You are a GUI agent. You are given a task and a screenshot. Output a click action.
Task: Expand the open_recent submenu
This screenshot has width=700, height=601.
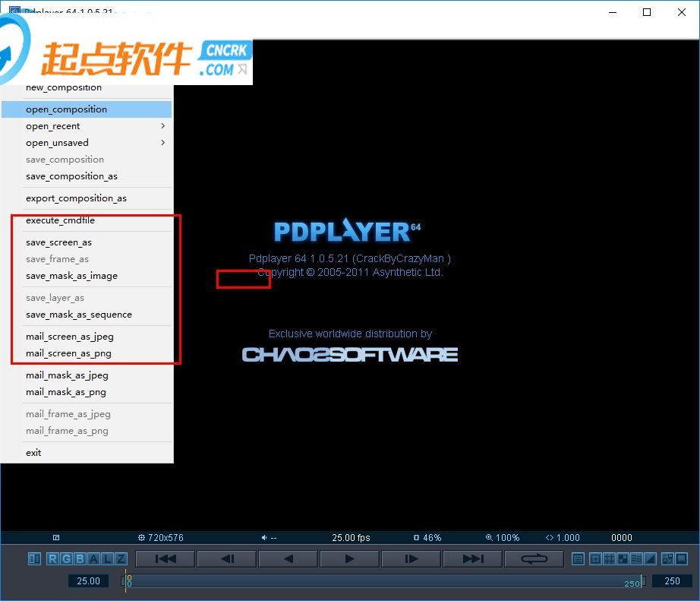point(87,126)
